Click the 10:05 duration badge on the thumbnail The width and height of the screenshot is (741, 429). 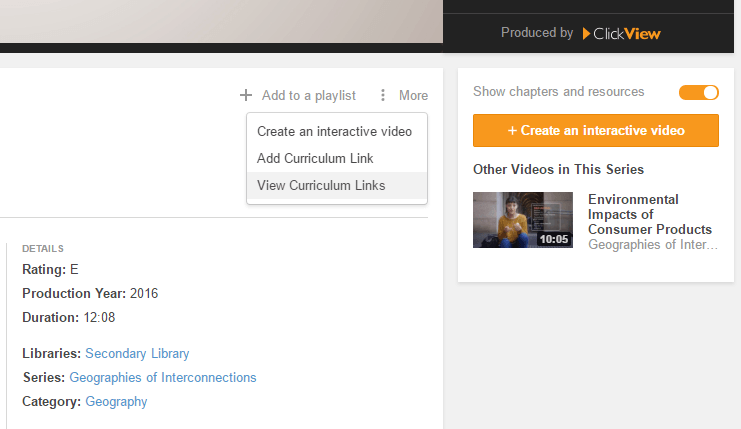point(553,239)
